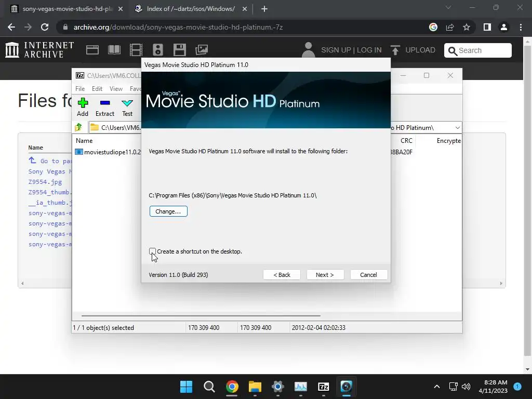Open Z9554.jpg file link

tap(45, 182)
